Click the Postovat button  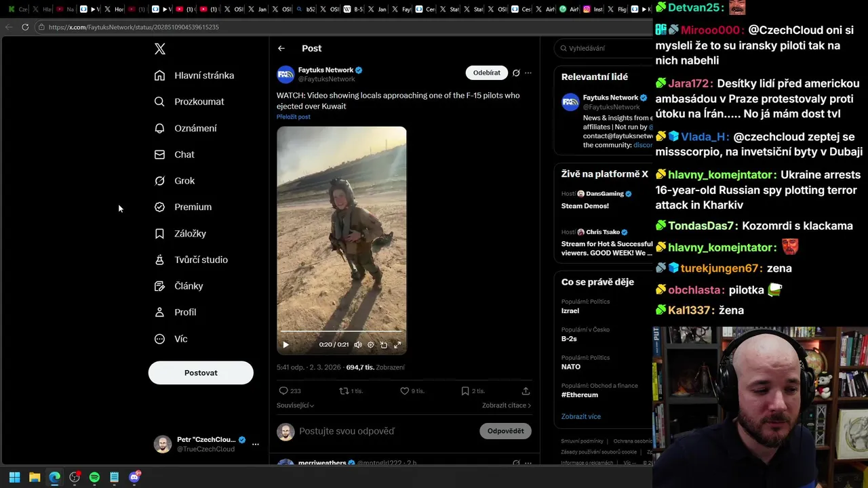tap(201, 373)
